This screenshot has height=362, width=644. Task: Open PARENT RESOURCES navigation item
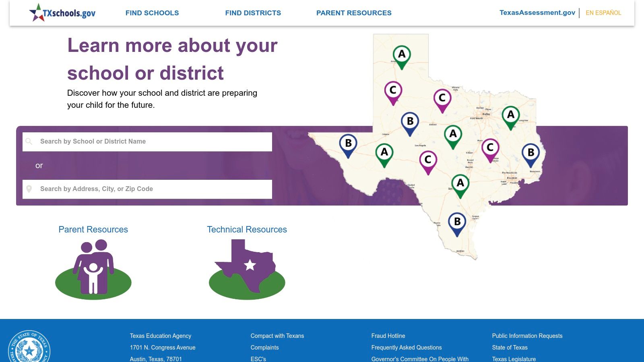[354, 13]
